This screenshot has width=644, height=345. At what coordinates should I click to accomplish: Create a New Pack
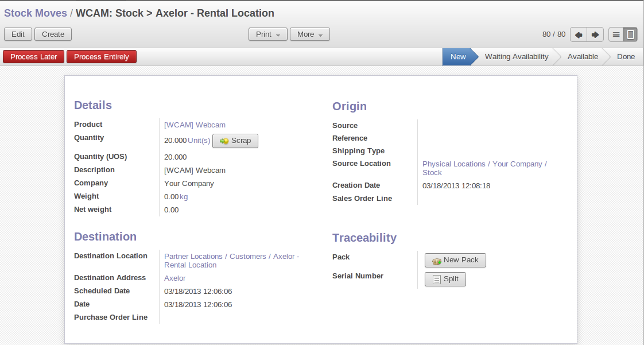click(x=455, y=261)
